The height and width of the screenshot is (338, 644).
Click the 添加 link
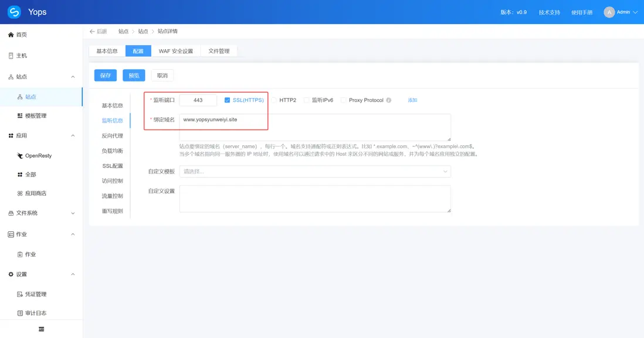coord(412,101)
